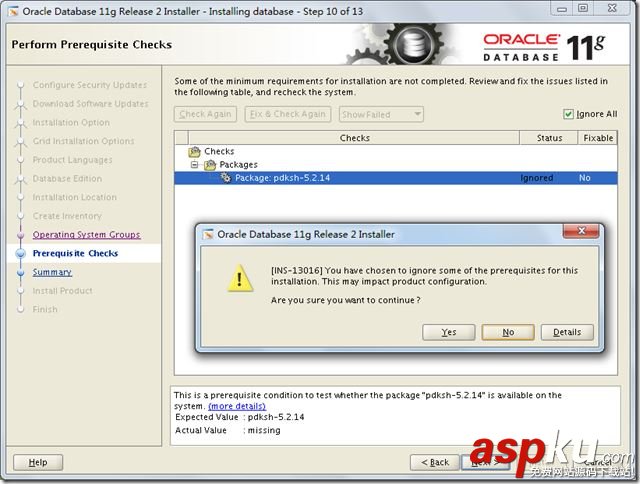This screenshot has width=640, height=484.
Task: Collapse the Packages tree node
Action: (x=195, y=164)
